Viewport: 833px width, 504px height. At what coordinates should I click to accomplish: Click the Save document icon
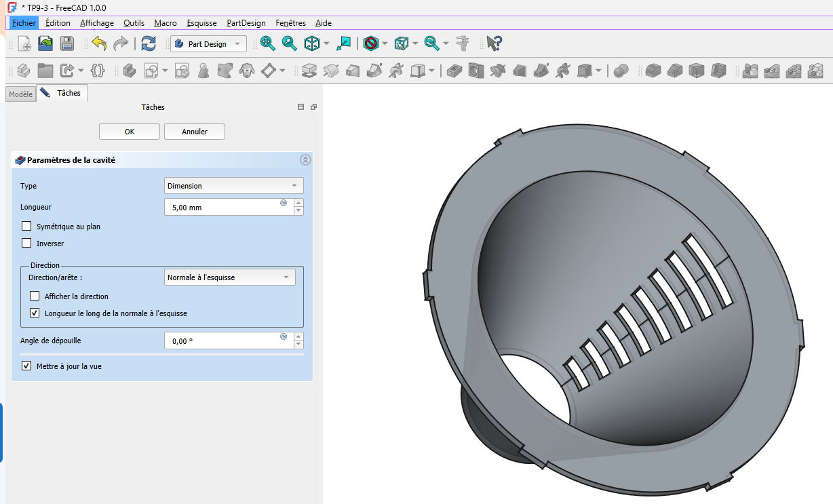click(67, 44)
